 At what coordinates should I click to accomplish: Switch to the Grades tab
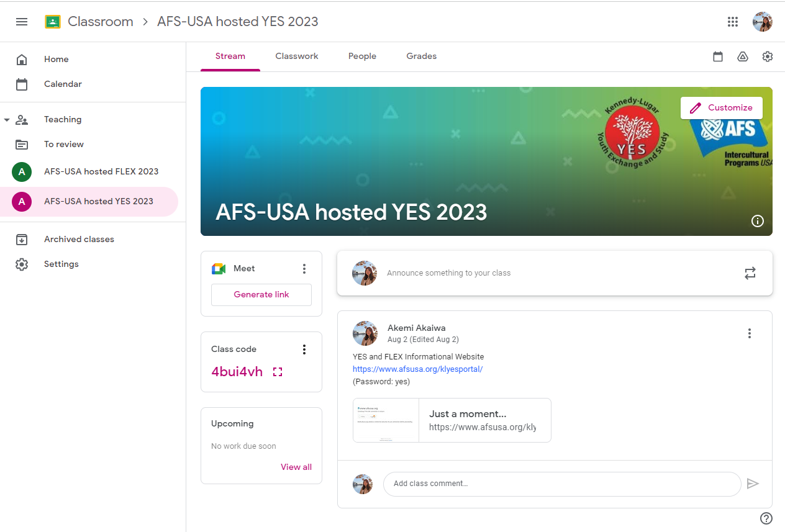[422, 56]
